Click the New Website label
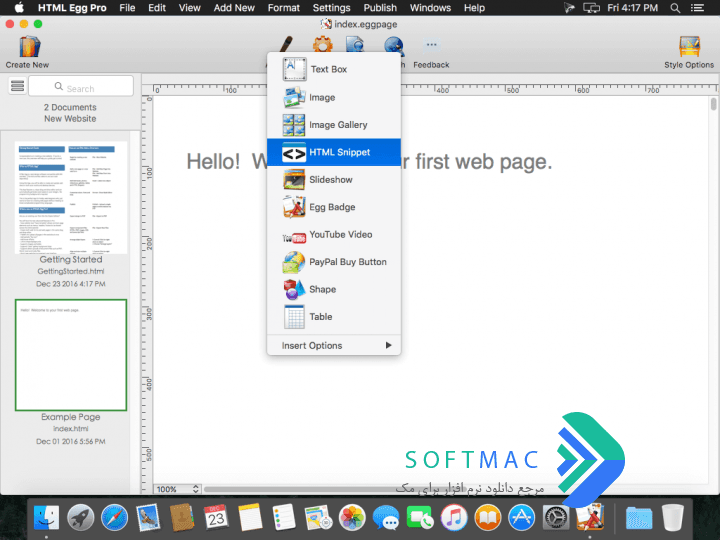 pos(70,118)
